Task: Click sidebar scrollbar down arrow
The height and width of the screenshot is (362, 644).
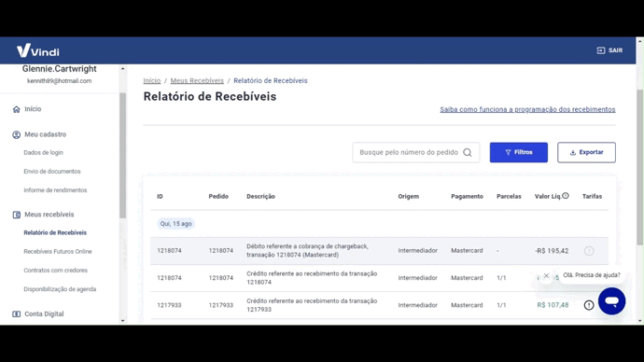Action: (x=123, y=321)
